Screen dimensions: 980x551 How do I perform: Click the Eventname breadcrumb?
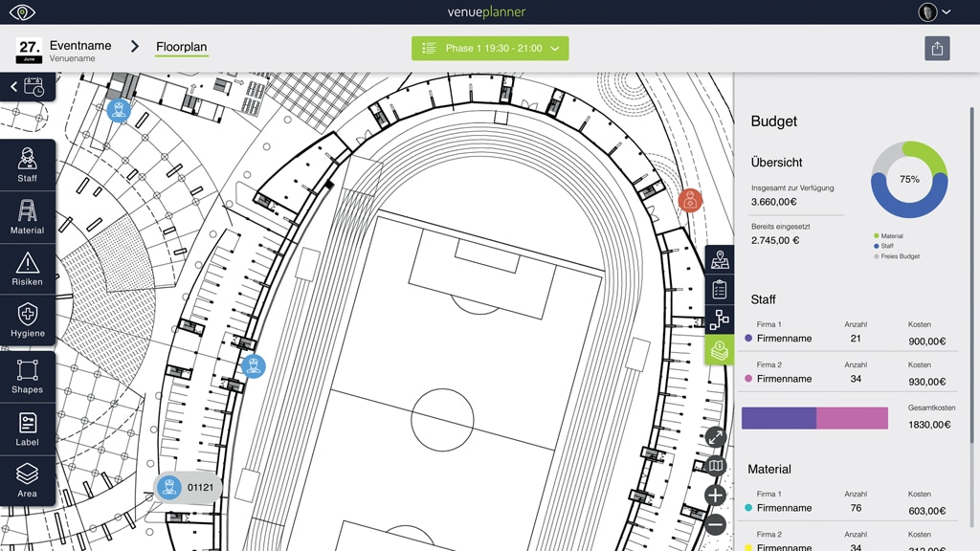pyautogui.click(x=80, y=46)
